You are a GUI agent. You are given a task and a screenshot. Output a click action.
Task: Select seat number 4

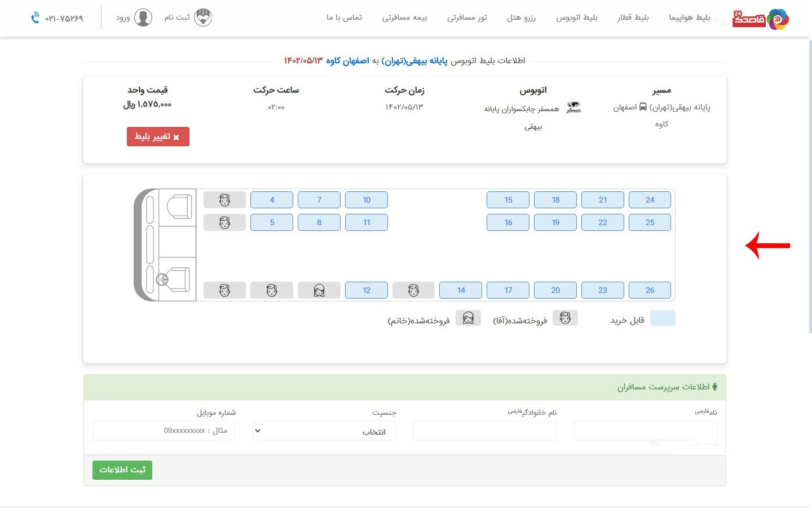272,200
